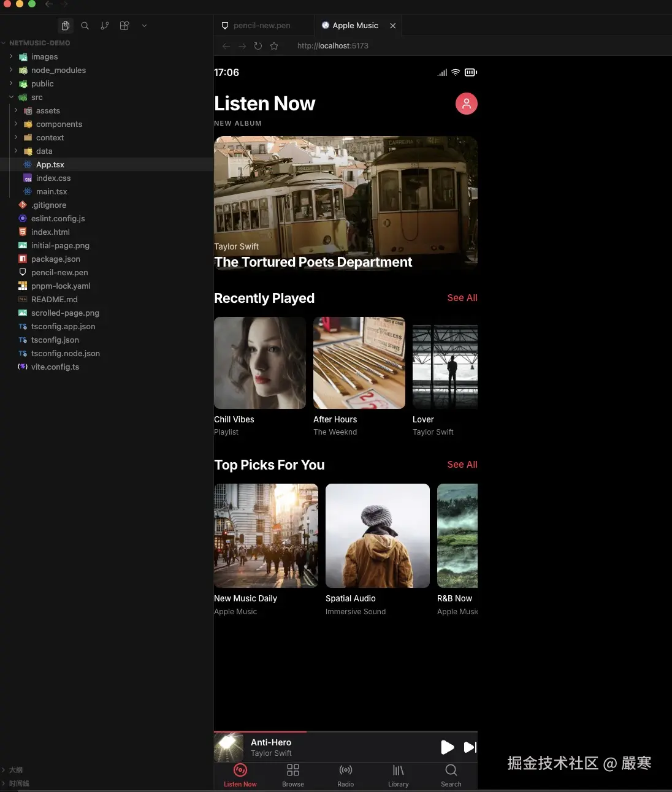Open the After Hours album cover
This screenshot has height=792, width=672.
click(359, 363)
